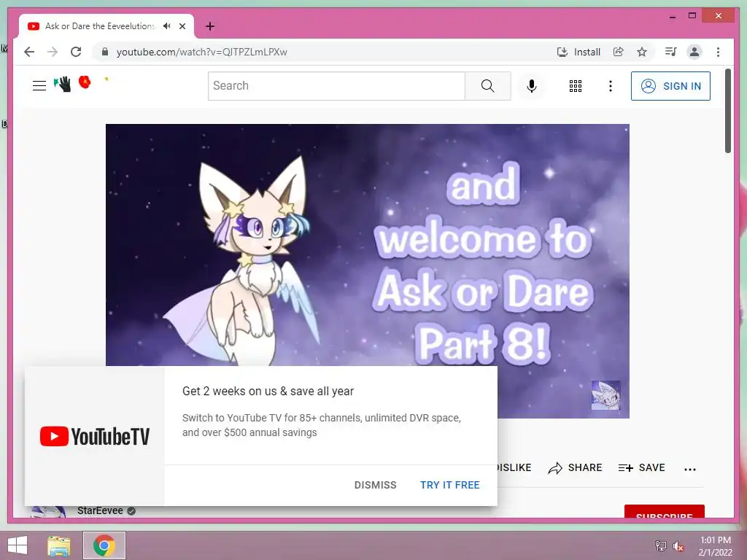Click the YouTube Search field

tap(336, 86)
